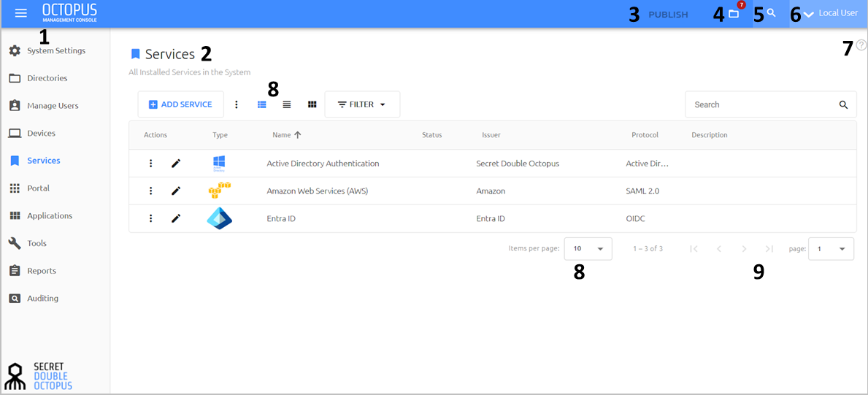Open the Items per page dropdown
Viewport: 868px width, 395px height.
coord(588,249)
